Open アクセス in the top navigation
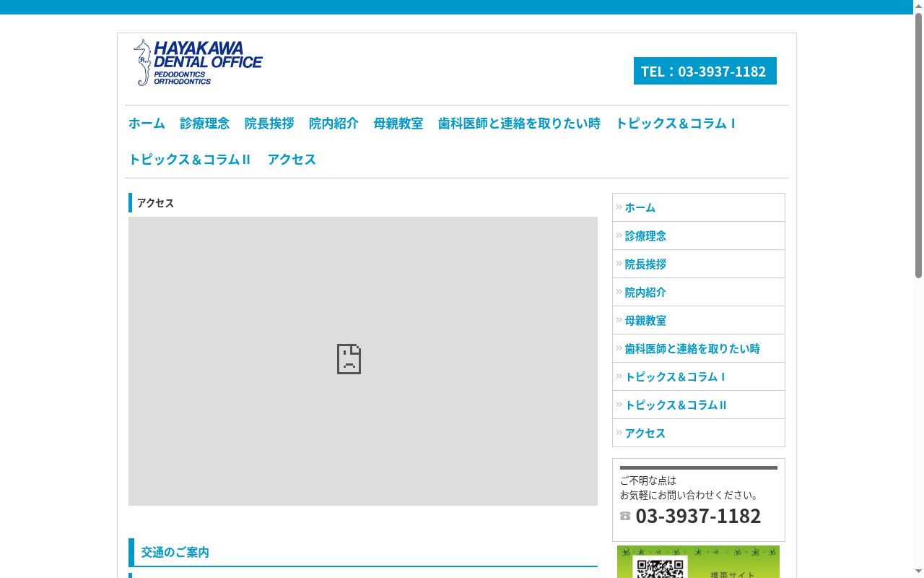Screen dimensions: 924x578 [292, 160]
